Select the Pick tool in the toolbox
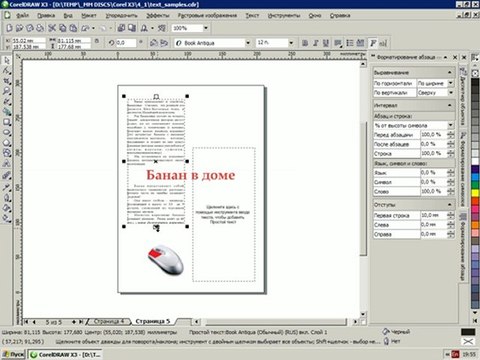This screenshot has width=480, height=360. (x=6, y=60)
